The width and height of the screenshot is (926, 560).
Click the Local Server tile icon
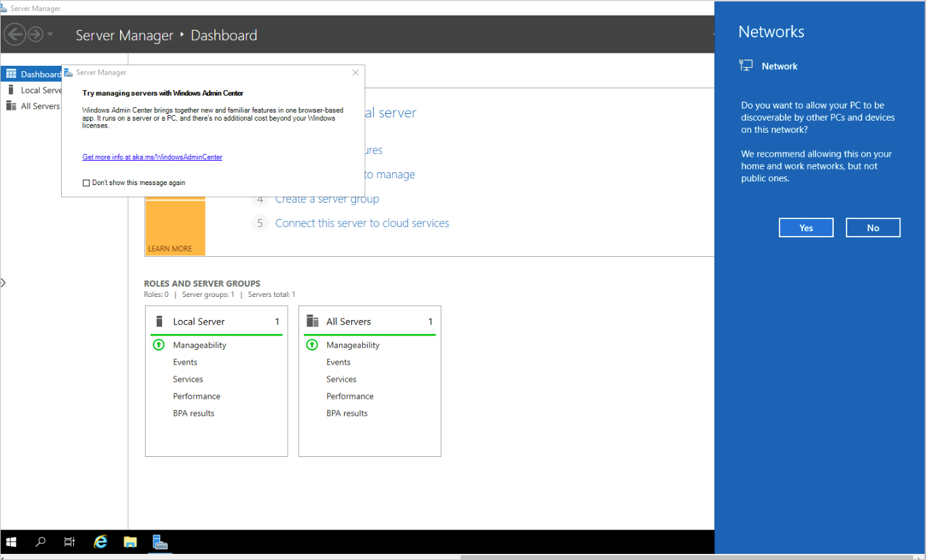160,321
